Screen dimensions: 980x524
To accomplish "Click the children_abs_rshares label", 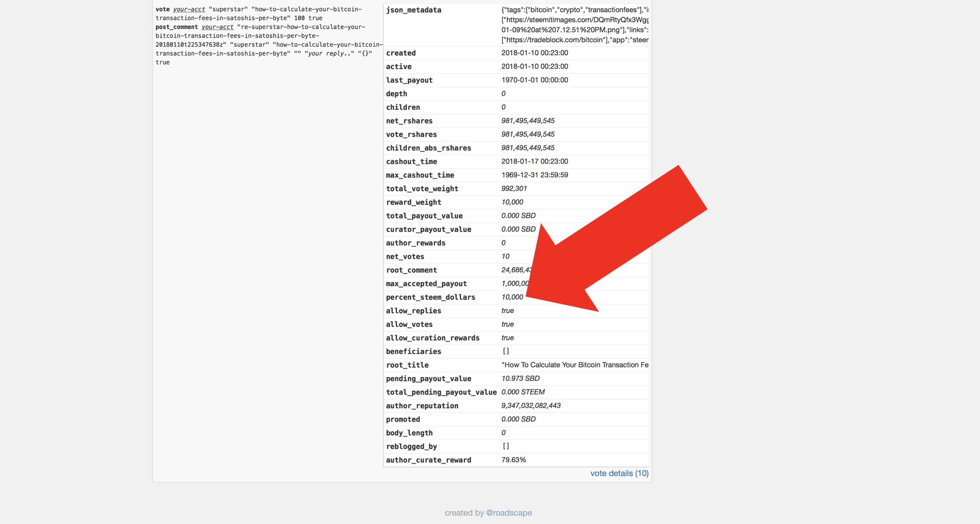I will click(428, 148).
